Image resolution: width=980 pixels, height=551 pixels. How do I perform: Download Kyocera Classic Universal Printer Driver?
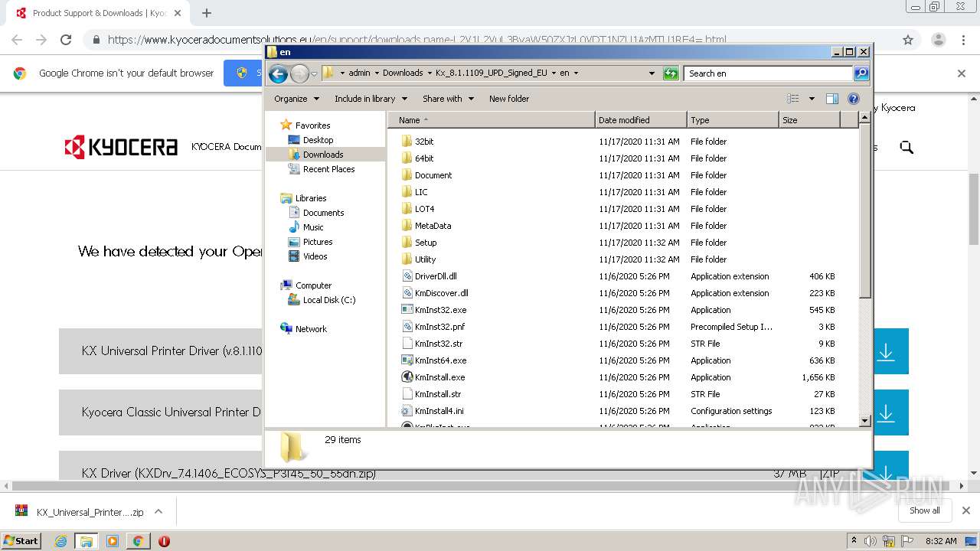(886, 412)
